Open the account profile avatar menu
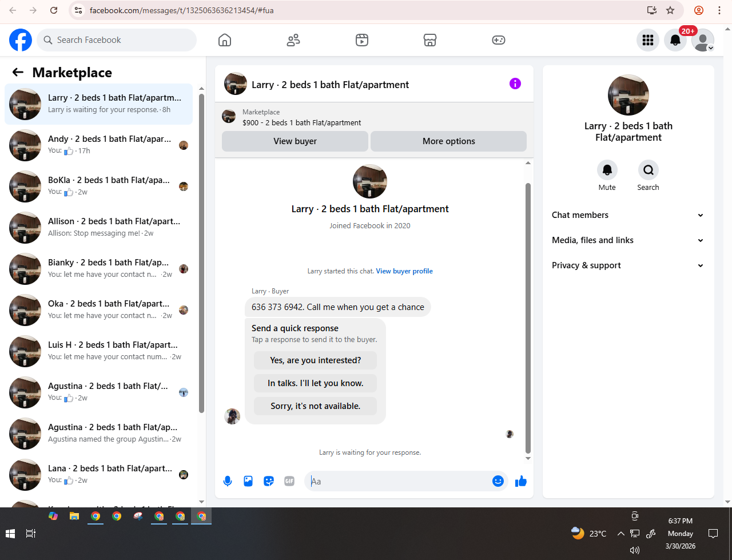This screenshot has width=732, height=560. 703,40
